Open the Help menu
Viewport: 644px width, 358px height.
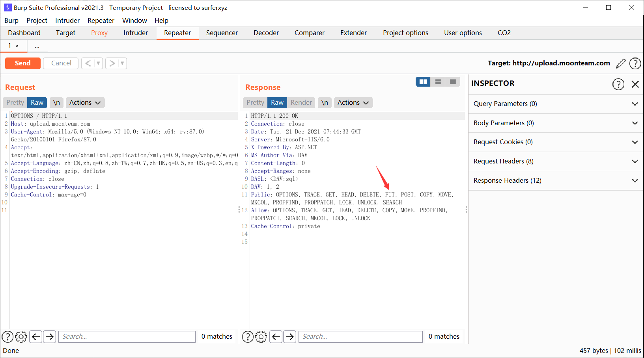click(x=161, y=20)
